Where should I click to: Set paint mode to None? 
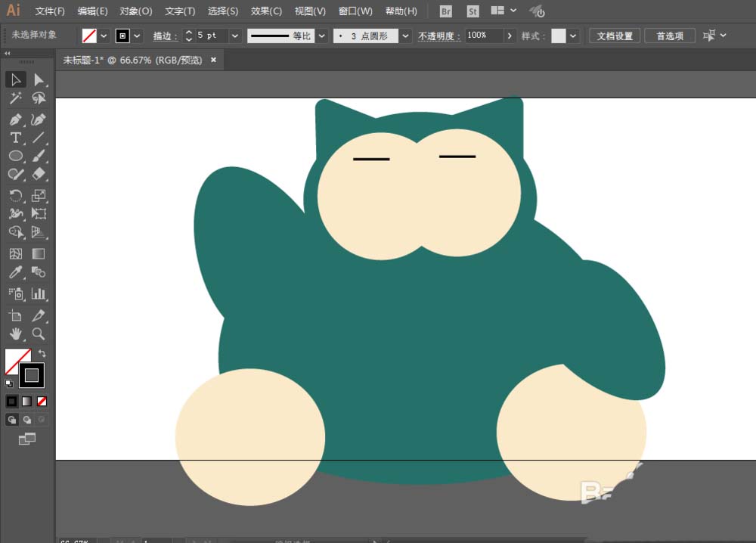point(42,402)
